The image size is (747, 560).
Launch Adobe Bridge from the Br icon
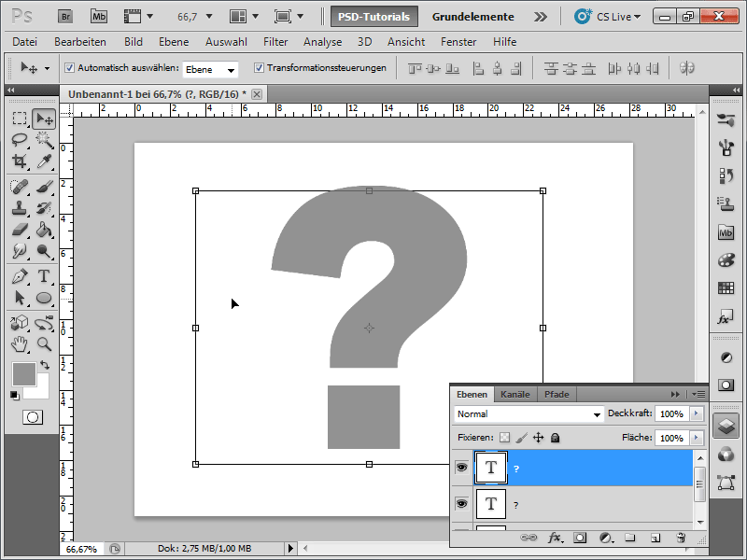coord(65,17)
